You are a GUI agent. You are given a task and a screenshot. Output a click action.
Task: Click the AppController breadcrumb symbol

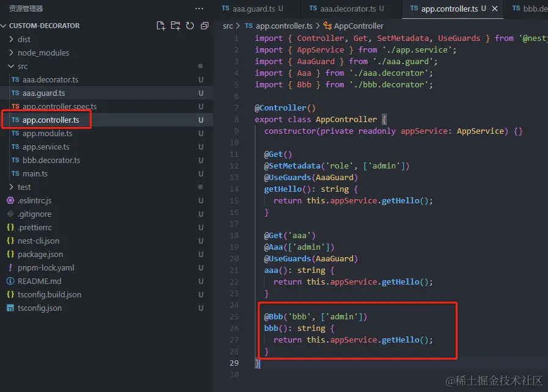coord(359,26)
